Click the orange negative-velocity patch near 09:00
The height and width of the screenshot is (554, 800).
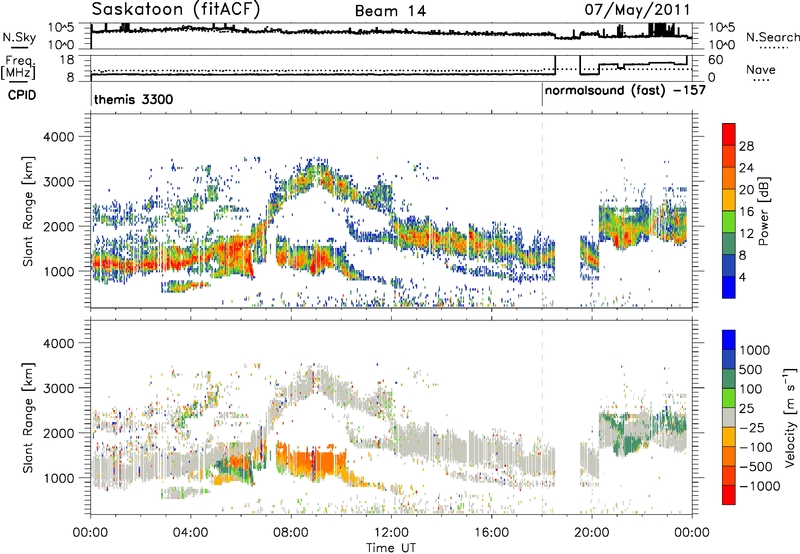(311, 462)
